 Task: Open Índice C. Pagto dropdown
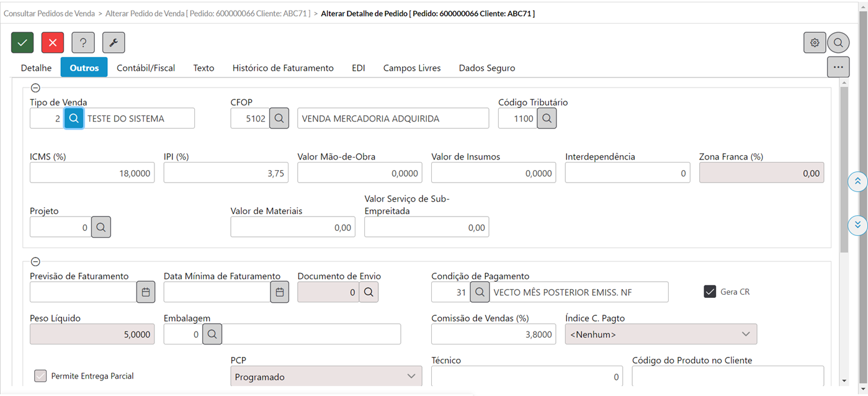pyautogui.click(x=661, y=334)
